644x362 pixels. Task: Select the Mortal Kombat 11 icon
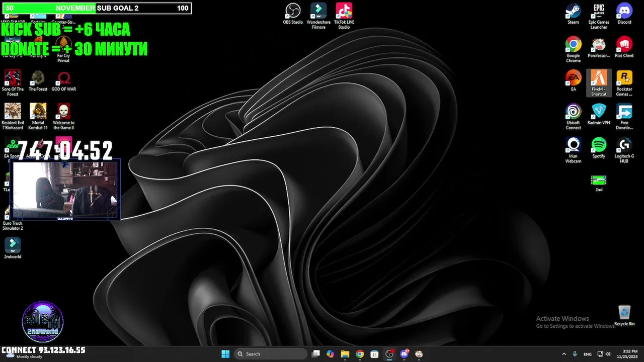click(x=38, y=117)
